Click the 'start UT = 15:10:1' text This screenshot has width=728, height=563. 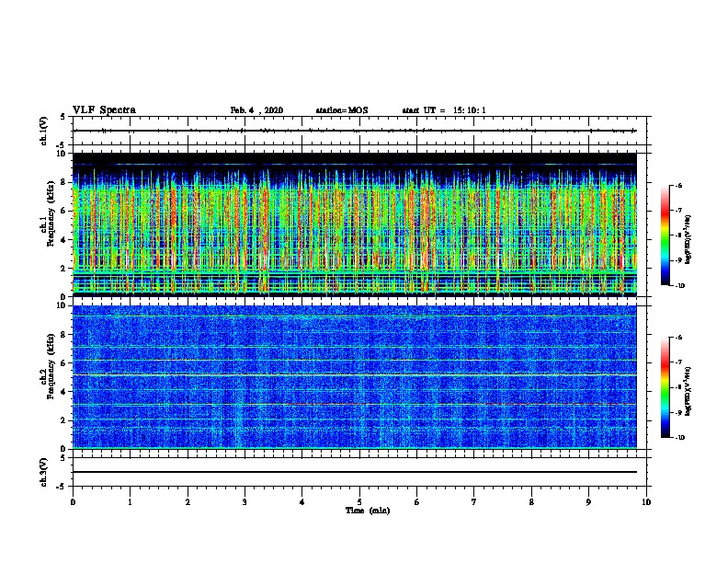coord(444,110)
